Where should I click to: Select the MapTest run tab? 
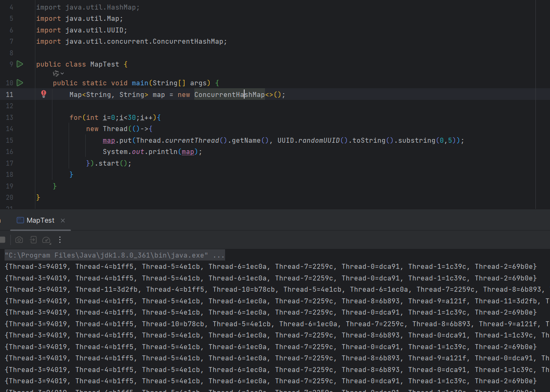40,221
